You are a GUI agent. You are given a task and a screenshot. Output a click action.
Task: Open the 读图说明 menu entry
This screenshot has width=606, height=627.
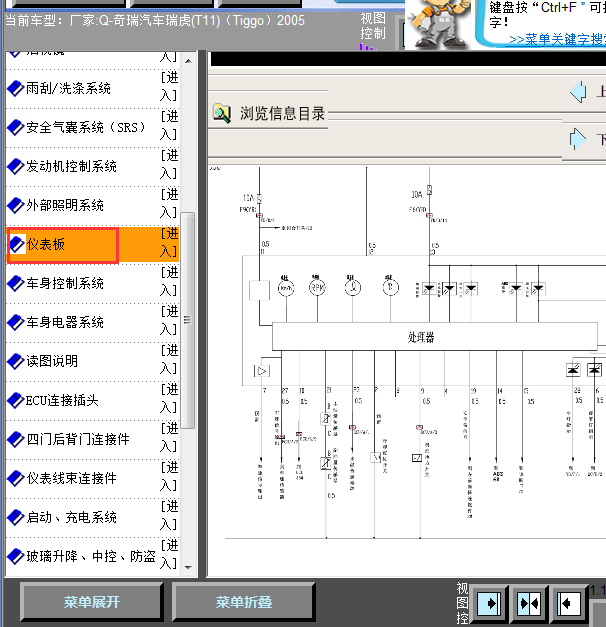point(52,361)
